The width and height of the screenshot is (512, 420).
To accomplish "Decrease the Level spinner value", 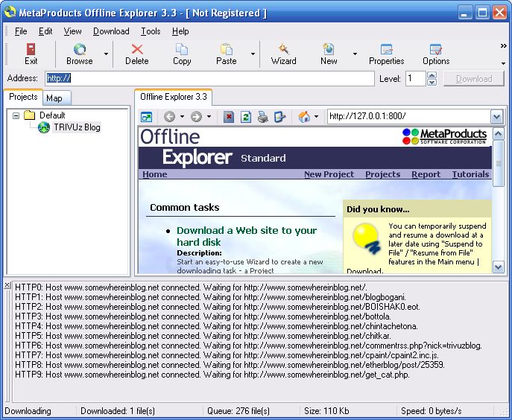I will 432,82.
